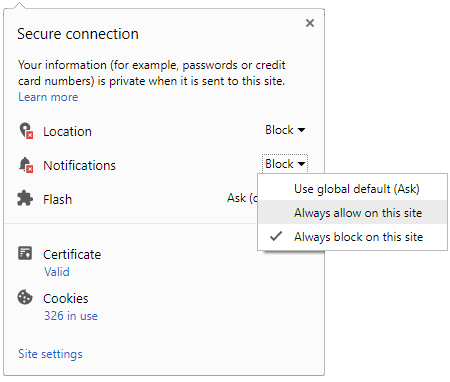Open the Location Block dropdown
The image size is (450, 382).
click(285, 130)
